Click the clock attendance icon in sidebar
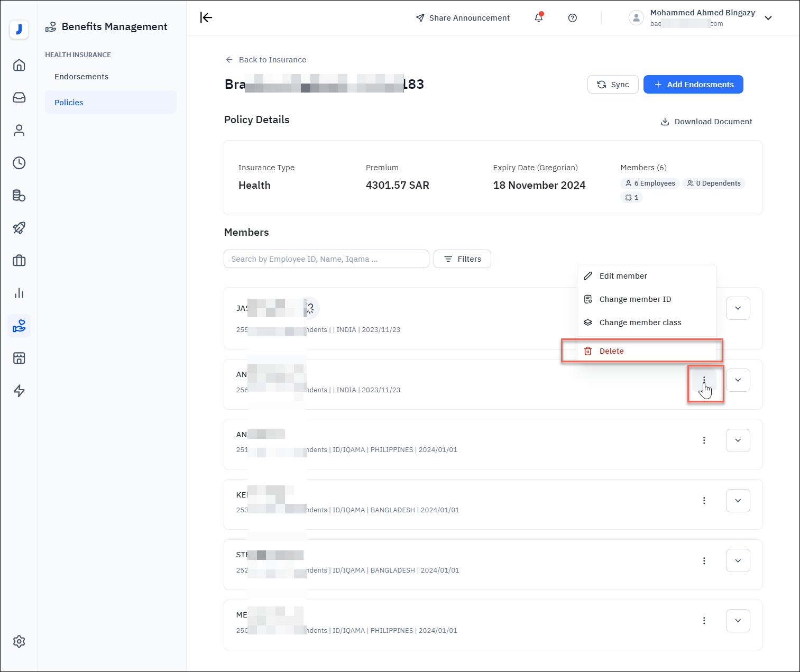 (x=19, y=163)
